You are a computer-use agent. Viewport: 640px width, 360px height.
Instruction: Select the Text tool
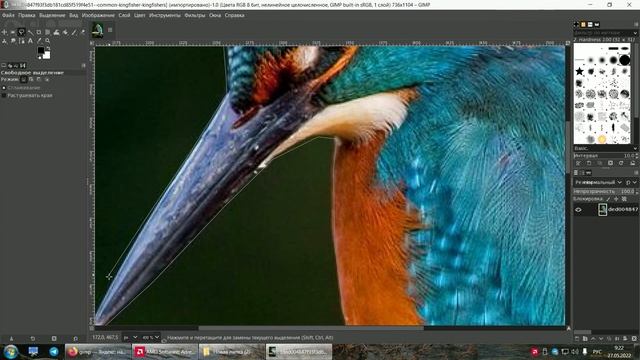tap(30, 41)
